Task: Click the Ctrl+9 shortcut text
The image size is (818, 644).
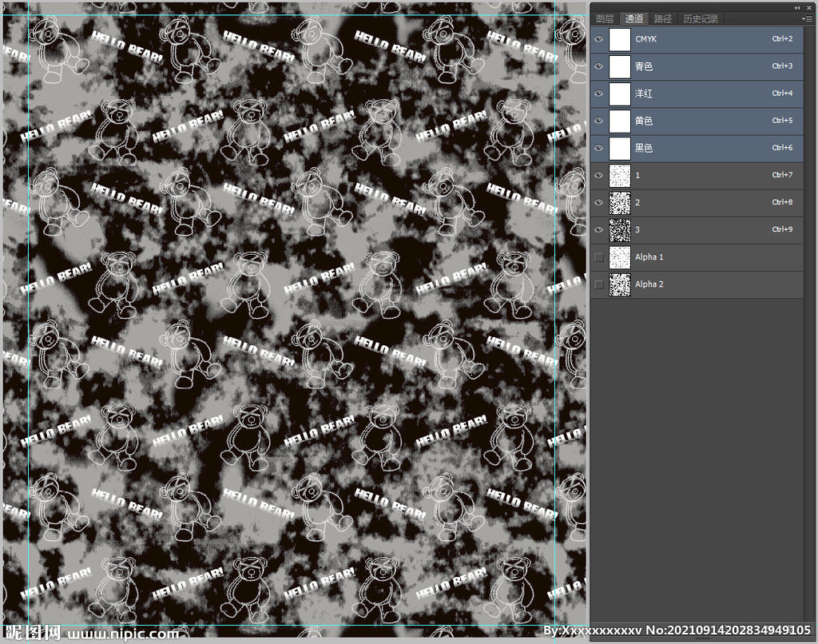Action: [782, 229]
